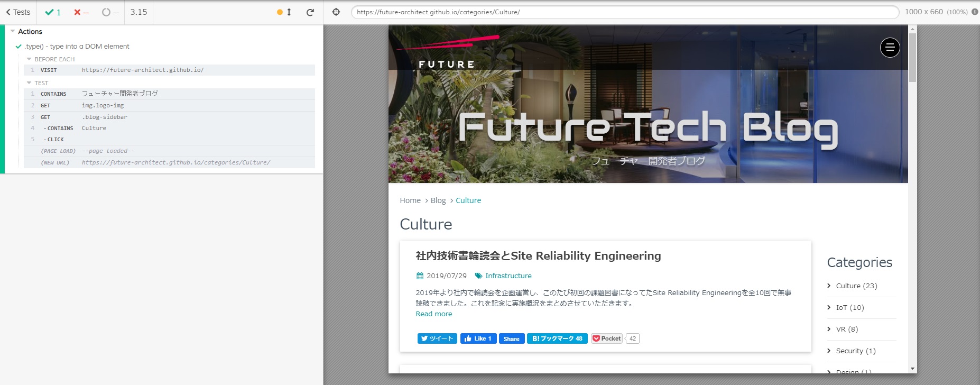Image resolution: width=980 pixels, height=385 pixels.
Task: Click the test duration 3.15
Action: [x=139, y=12]
